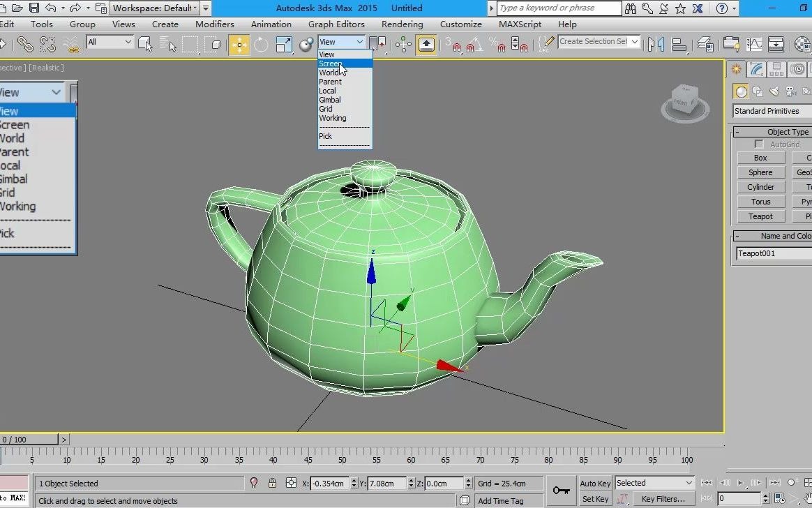Select the Select and Move tool
812x508 pixels.
click(239, 44)
